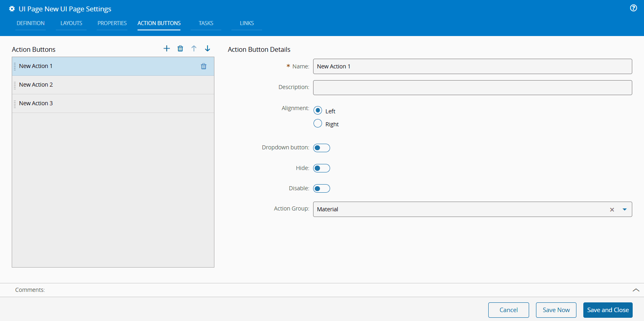The image size is (644, 321).
Task: Clear the Action Group Material selection
Action: tap(612, 210)
